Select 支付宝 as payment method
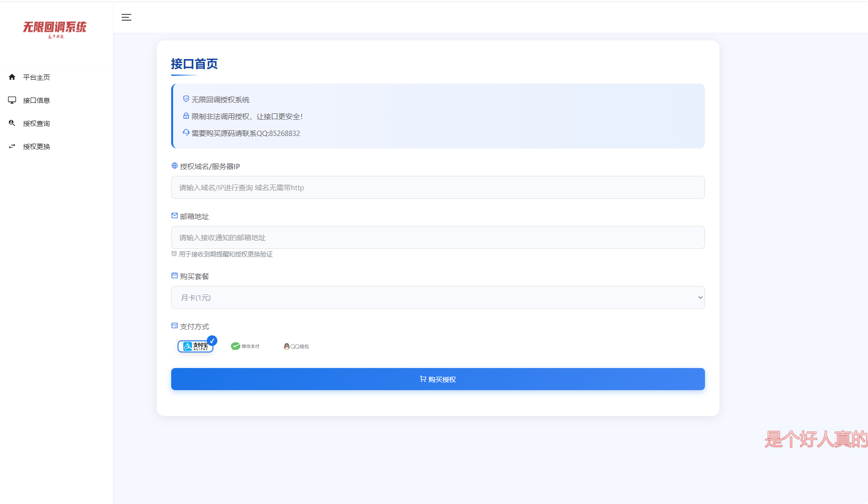The image size is (868, 504). [195, 346]
